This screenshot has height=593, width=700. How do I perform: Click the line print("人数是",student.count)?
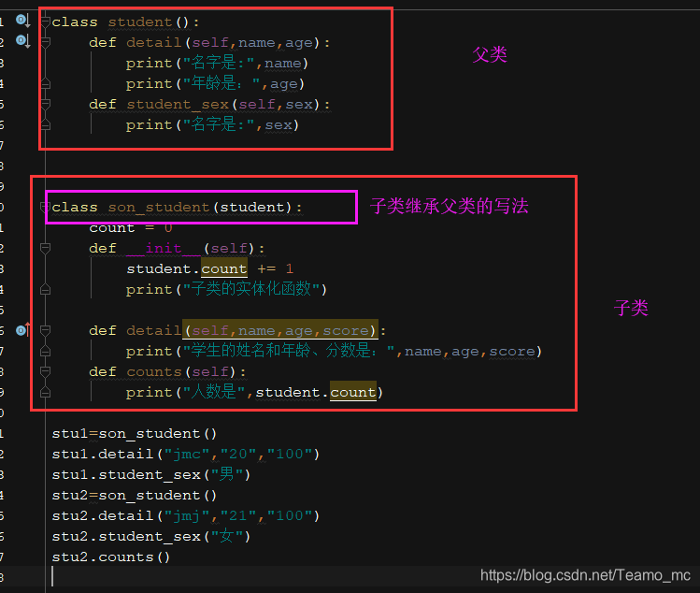point(254,392)
